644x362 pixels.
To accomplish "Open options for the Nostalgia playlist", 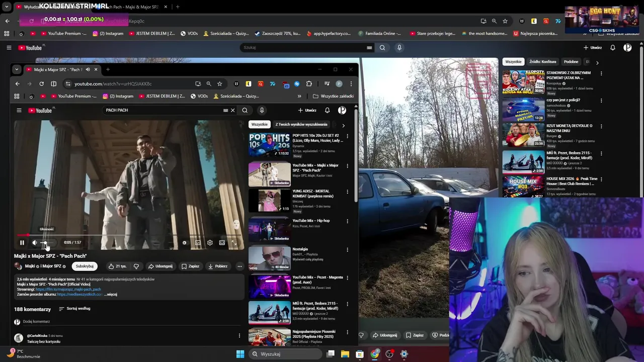I will coord(347,249).
